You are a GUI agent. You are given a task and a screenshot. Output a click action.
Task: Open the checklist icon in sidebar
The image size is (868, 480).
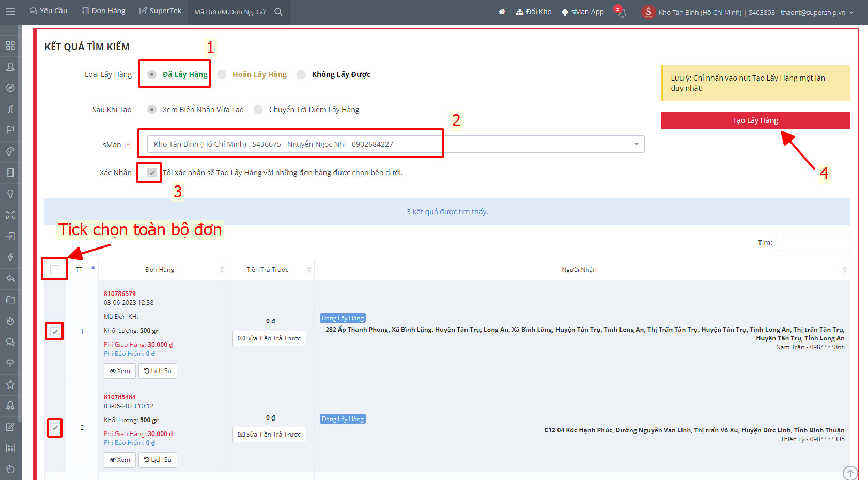click(10, 448)
